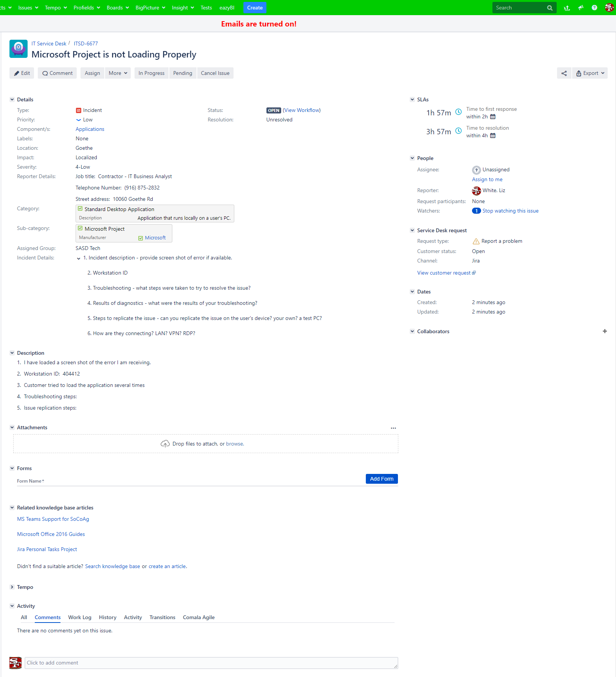The width and height of the screenshot is (616, 677).
Task: Switch to the History tab
Action: tap(108, 618)
